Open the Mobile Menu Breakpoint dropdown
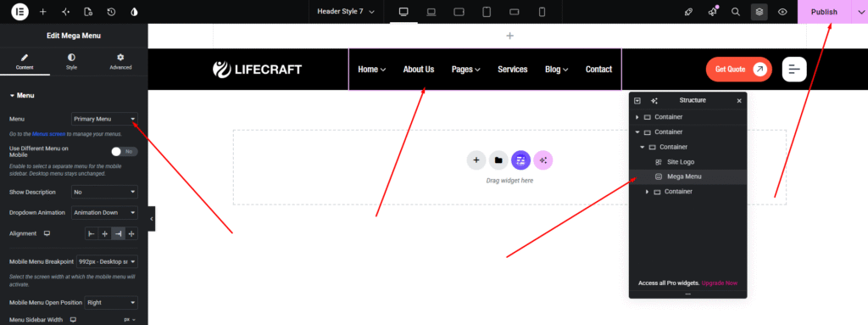868x325 pixels. (107, 261)
